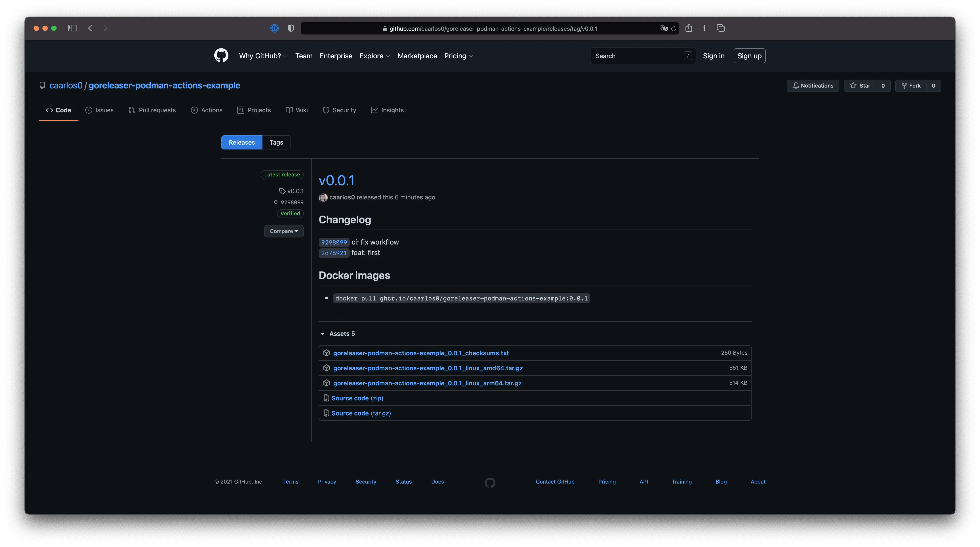Click the GitHub Octocat logo in header
Viewport: 980px width, 547px height.
[221, 55]
